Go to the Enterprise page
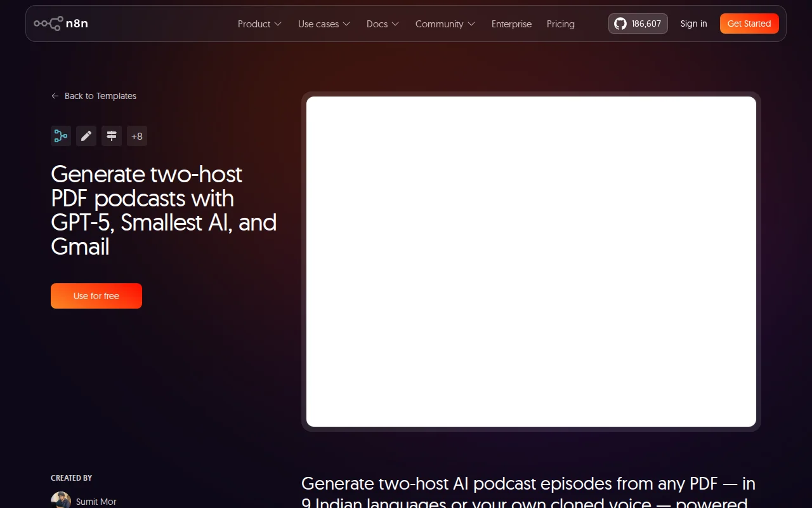 tap(511, 23)
